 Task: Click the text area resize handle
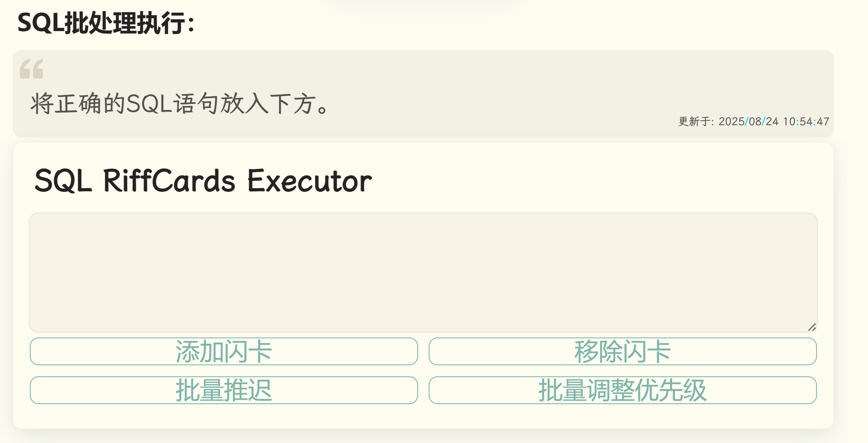click(x=812, y=327)
